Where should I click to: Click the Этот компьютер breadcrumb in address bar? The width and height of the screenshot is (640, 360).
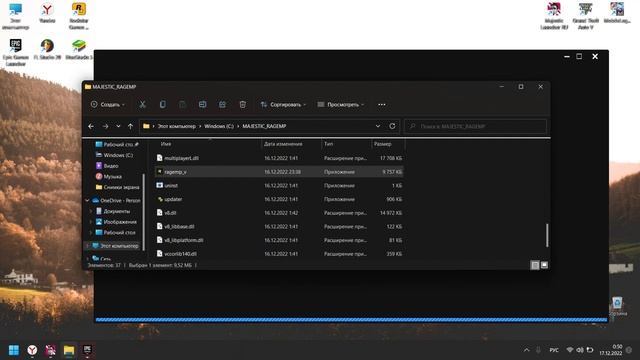(x=176, y=126)
